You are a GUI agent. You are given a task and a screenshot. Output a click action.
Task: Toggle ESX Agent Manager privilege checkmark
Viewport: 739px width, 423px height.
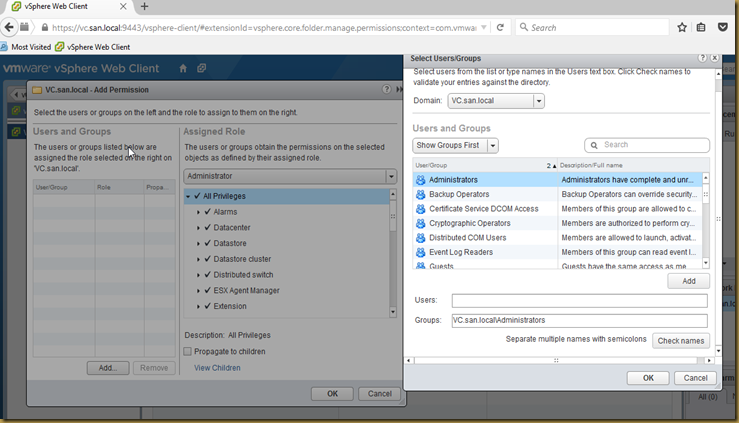(207, 291)
